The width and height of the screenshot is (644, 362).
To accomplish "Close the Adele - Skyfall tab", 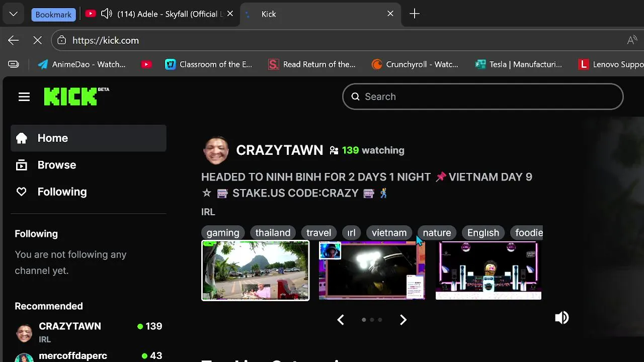I will [230, 14].
